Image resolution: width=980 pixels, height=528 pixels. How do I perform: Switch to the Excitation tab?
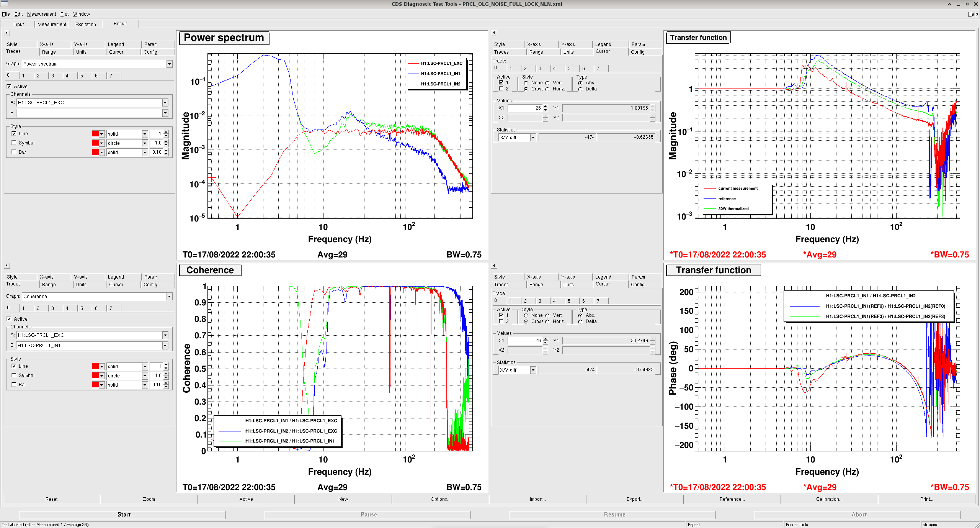tap(86, 24)
